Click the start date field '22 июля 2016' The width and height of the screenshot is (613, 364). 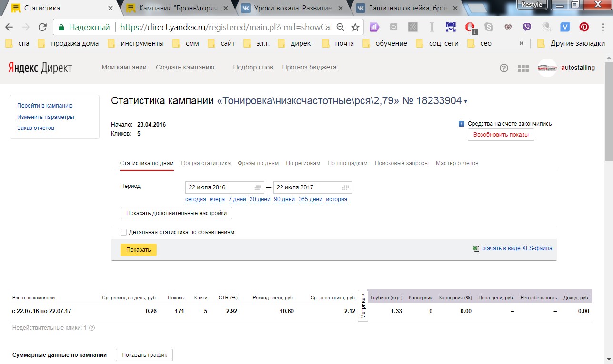pyautogui.click(x=225, y=187)
